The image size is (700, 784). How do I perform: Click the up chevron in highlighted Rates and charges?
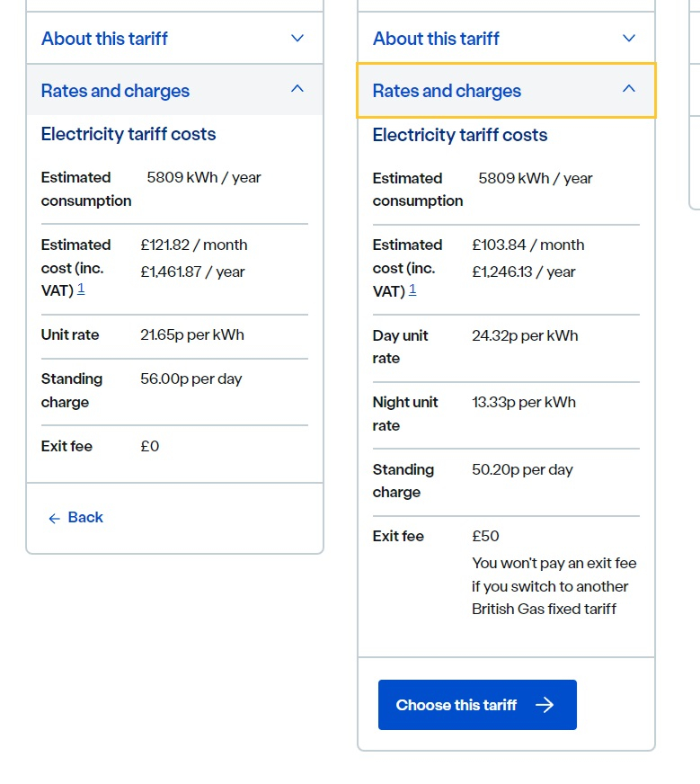point(629,89)
